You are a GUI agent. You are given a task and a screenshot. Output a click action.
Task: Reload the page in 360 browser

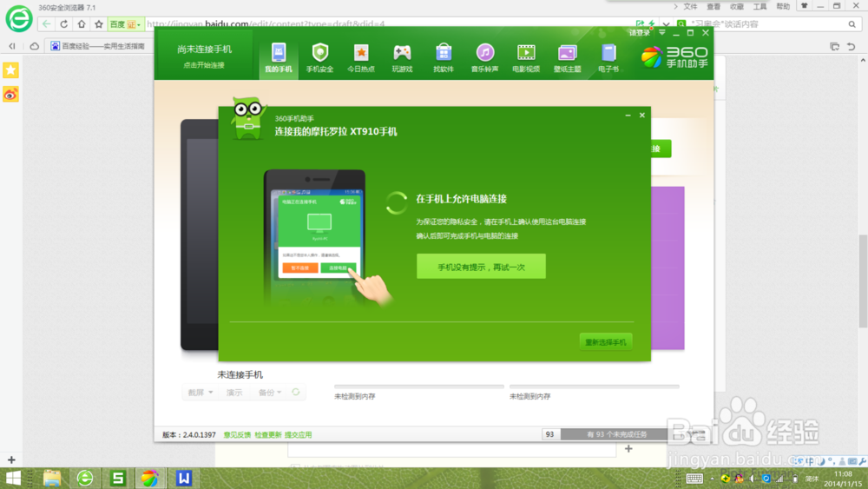click(63, 24)
